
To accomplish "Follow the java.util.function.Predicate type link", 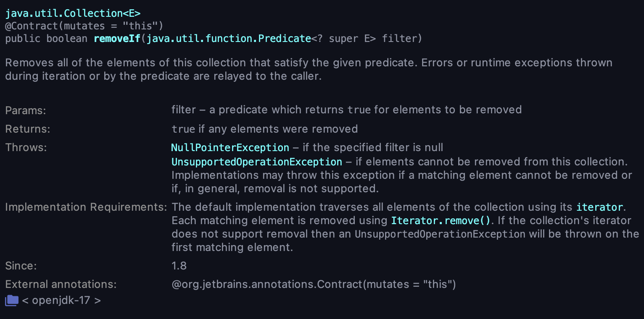I will coord(229,39).
